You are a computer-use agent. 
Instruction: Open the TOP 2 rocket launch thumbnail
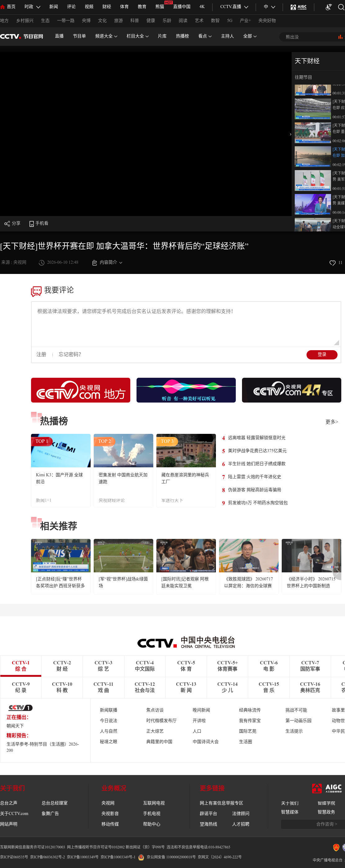point(123,451)
